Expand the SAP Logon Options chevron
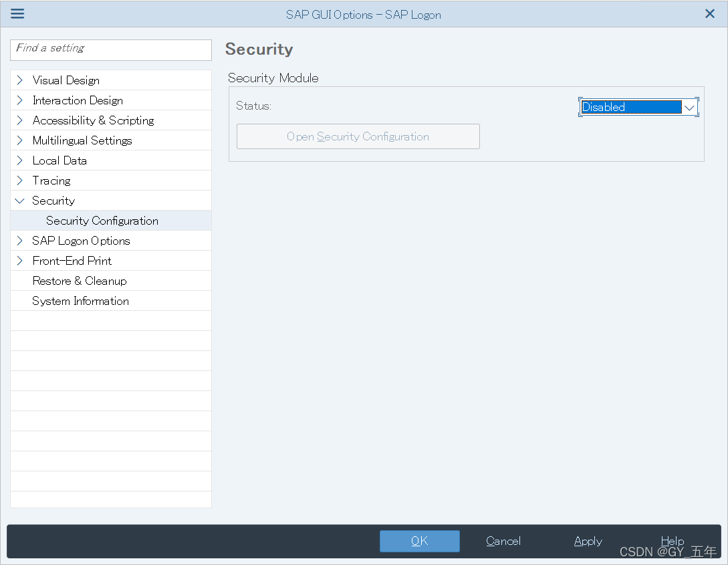The width and height of the screenshot is (728, 565). coord(19,241)
